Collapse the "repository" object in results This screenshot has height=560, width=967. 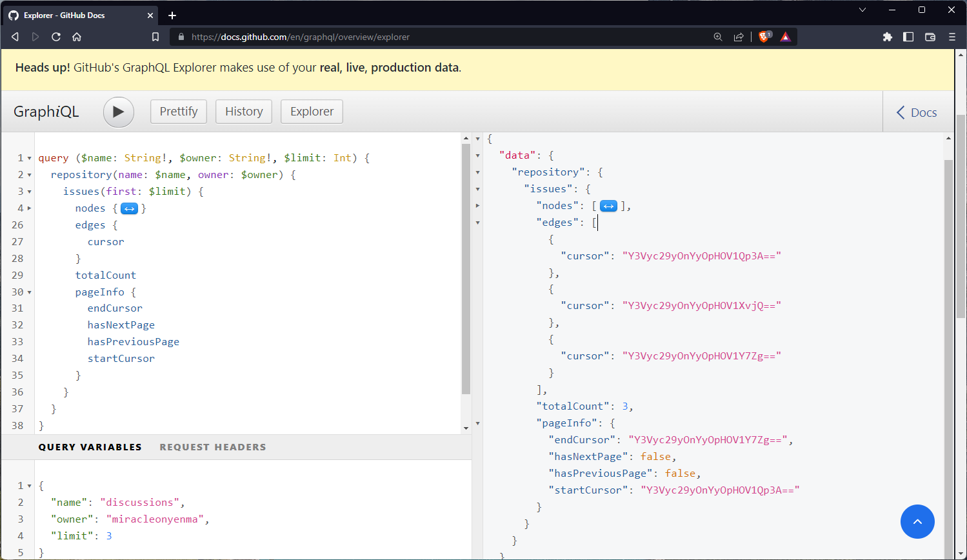[478, 172]
